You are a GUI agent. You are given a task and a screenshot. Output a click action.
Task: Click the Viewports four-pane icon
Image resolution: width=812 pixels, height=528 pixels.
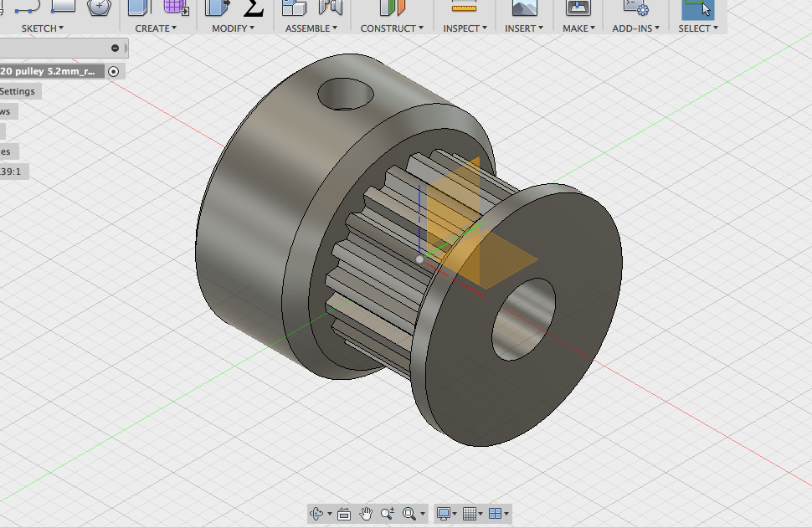point(495,514)
